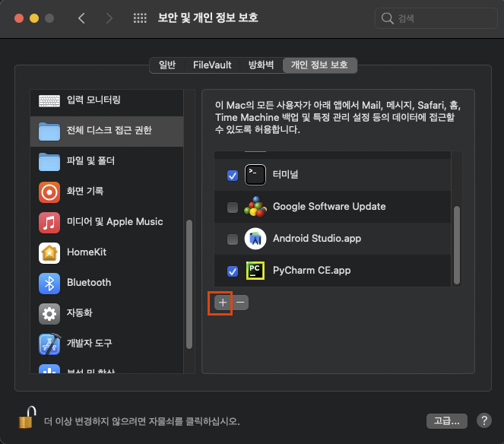Screen dimensions: 504x444
Task: Select 화면 기록 label
Action: pos(85,191)
